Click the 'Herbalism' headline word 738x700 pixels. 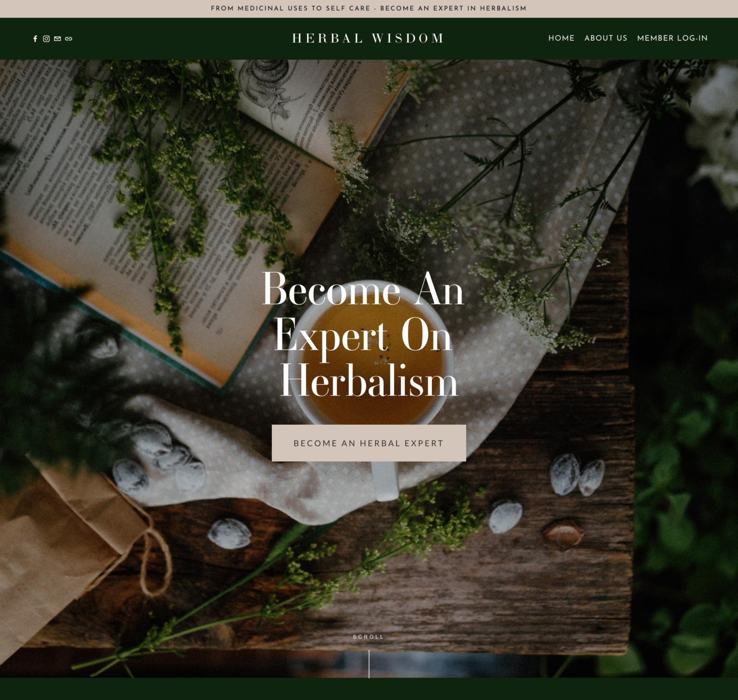point(369,381)
